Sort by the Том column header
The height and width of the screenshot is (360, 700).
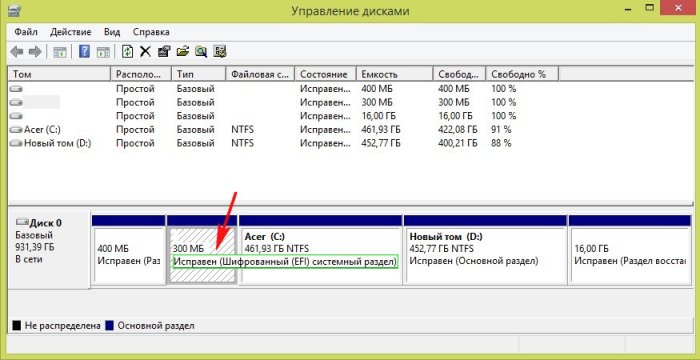pyautogui.click(x=59, y=74)
